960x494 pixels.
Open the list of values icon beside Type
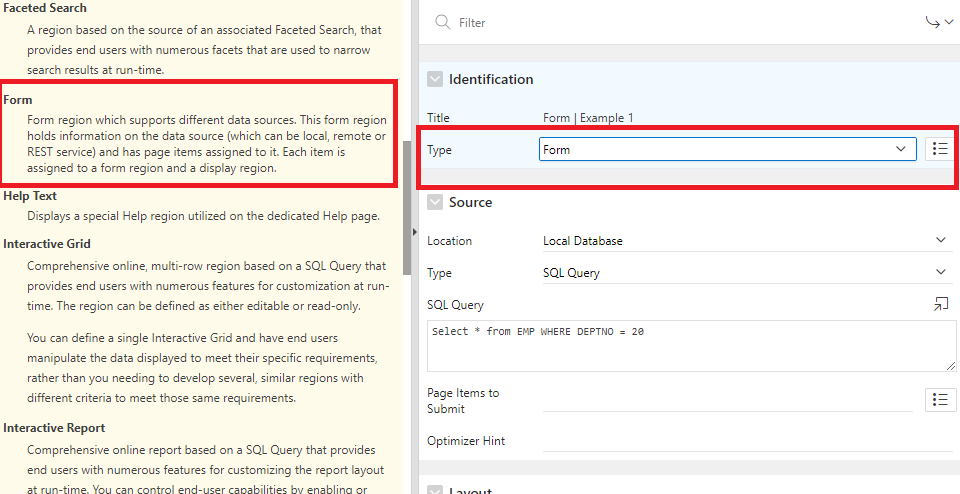pyautogui.click(x=938, y=149)
